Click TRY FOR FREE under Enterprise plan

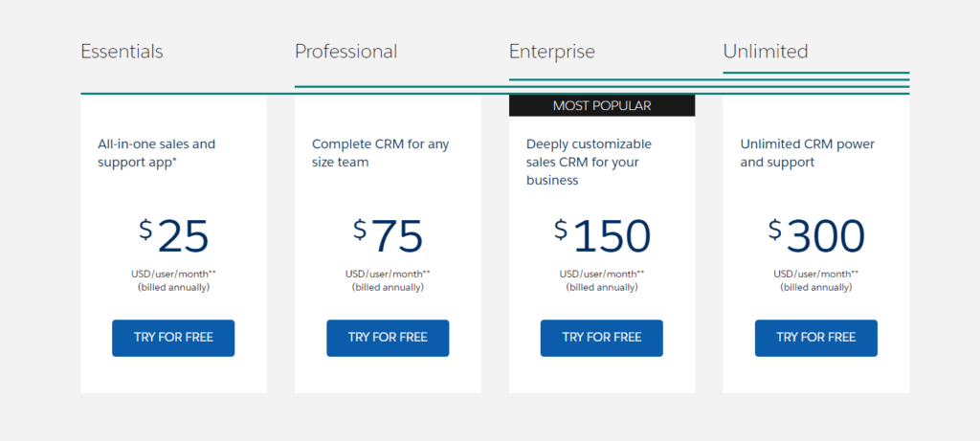tap(601, 338)
